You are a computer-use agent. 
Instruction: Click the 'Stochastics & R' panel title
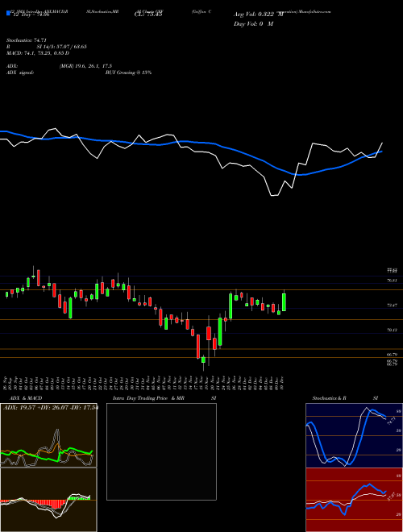[330, 398]
